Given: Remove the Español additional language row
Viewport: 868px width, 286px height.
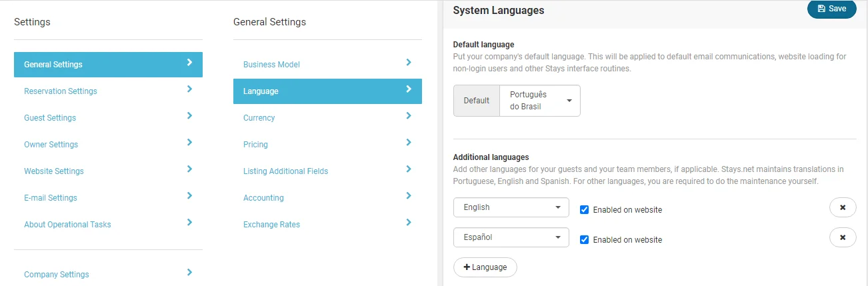Looking at the screenshot, I should coord(843,237).
